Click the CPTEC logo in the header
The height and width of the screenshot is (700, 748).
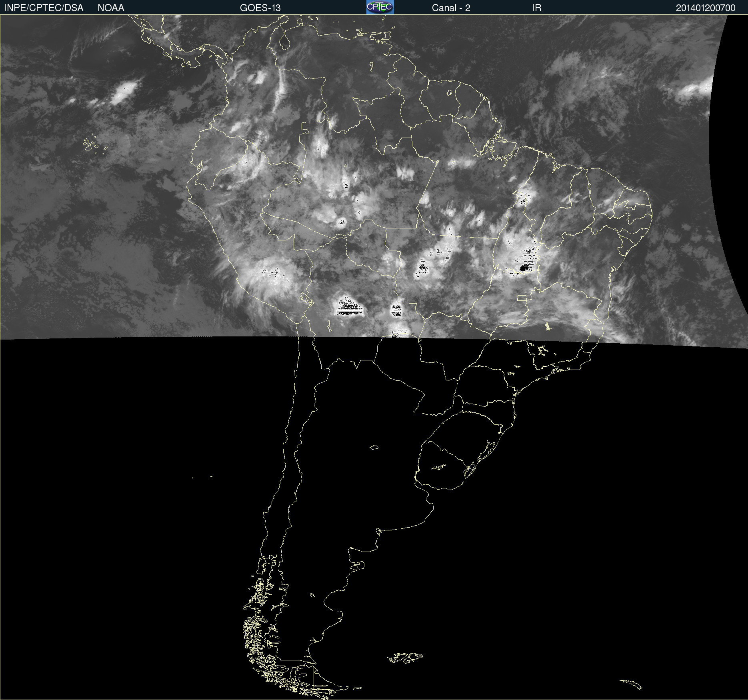point(380,7)
